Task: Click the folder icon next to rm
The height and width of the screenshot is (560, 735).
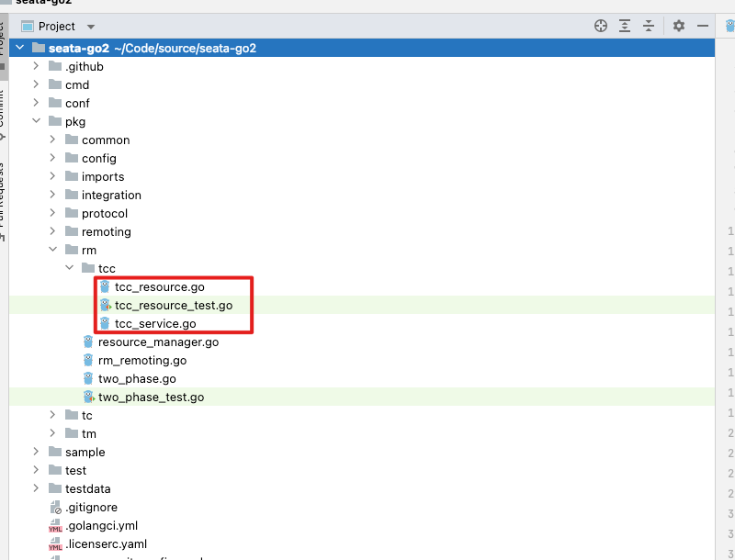Action: point(72,250)
